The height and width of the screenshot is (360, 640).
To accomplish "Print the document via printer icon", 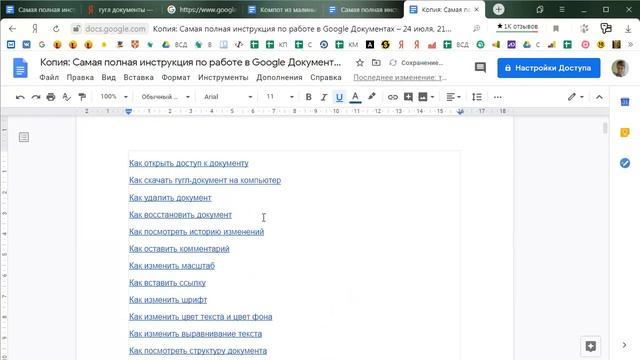I will coord(51,97).
